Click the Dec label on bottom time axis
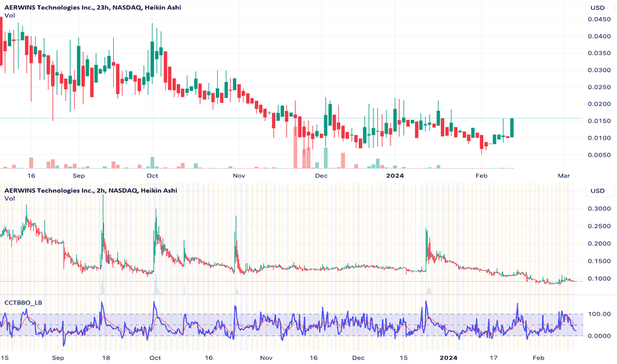Screen dimensions: 617x364 coord(358,357)
